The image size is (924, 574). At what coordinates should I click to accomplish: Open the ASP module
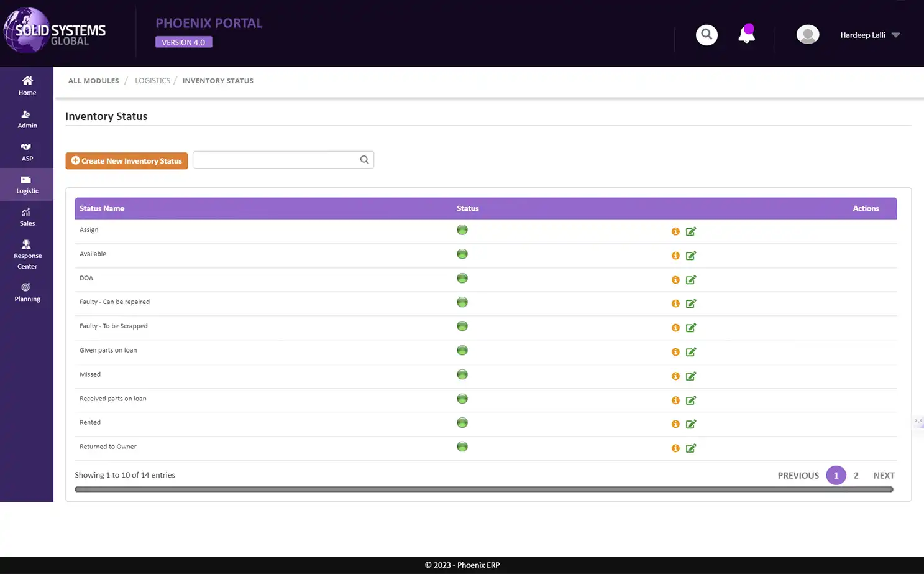tap(27, 151)
